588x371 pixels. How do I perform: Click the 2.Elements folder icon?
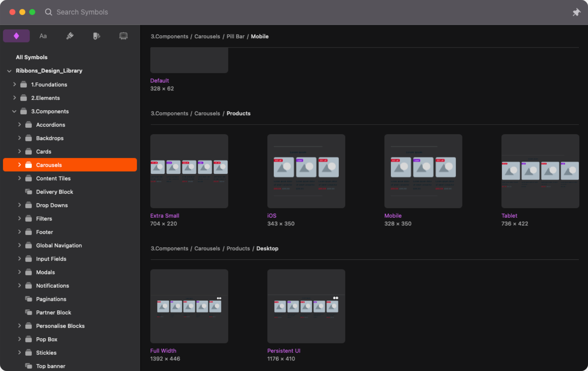[x=23, y=98]
